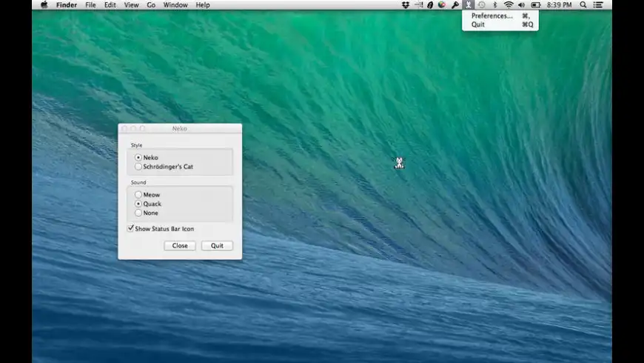The image size is (644, 363).
Task: Open the Dropbox menu bar icon
Action: tap(405, 4)
